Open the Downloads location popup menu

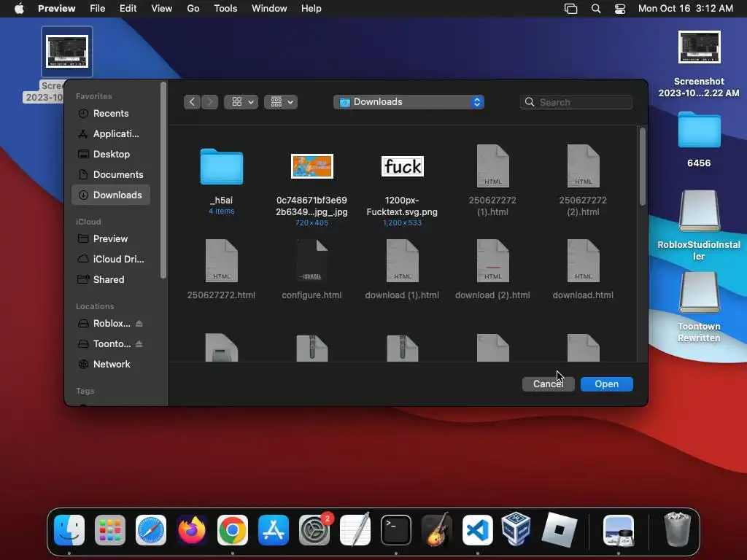point(409,102)
